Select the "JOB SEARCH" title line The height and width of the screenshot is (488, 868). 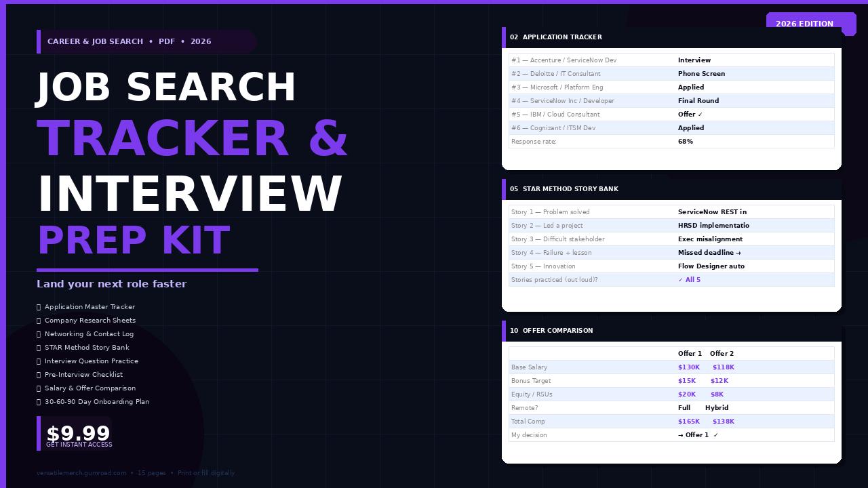(x=166, y=87)
